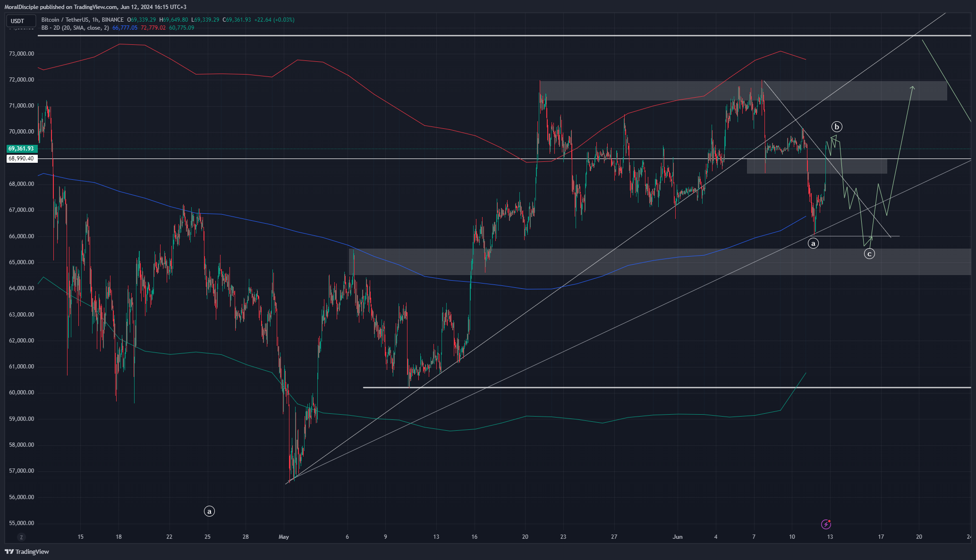Image resolution: width=976 pixels, height=560 pixels.
Task: Click the 72,000.00 price axis label
Action: (x=21, y=80)
